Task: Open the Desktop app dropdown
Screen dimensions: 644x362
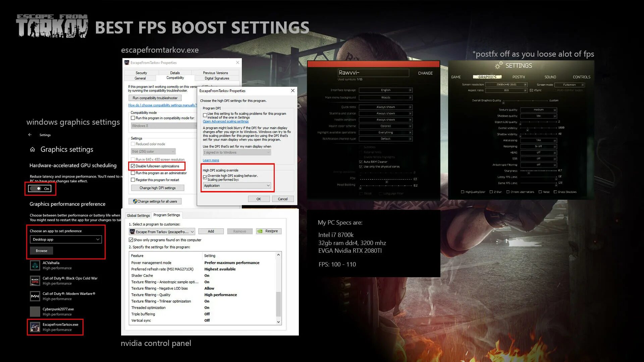Action: (x=66, y=239)
